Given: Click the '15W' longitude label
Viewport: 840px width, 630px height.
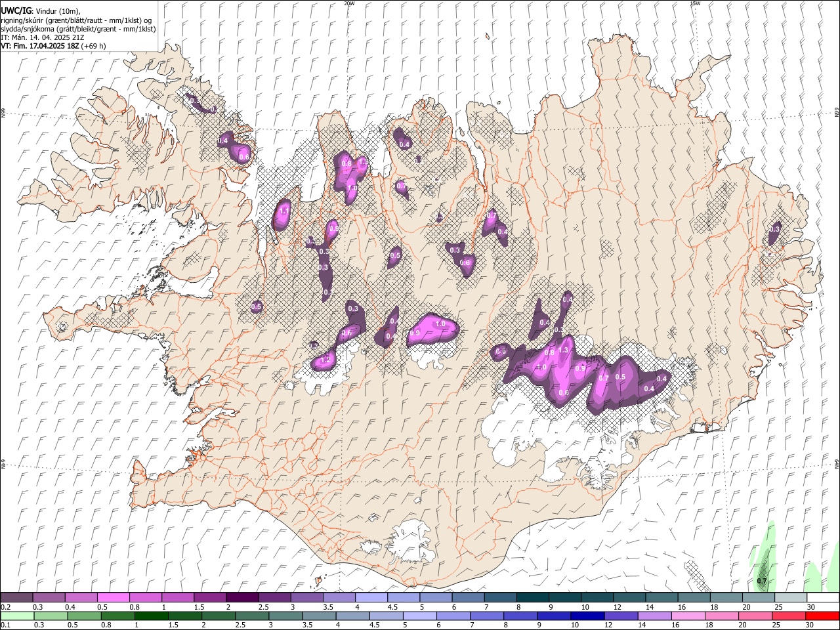Looking at the screenshot, I should tap(695, 3).
